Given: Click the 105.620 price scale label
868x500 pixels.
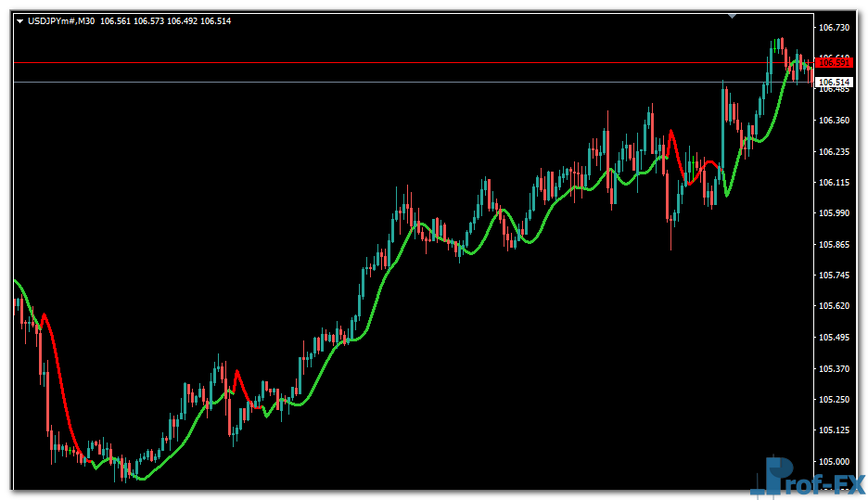Looking at the screenshot, I should coord(835,306).
